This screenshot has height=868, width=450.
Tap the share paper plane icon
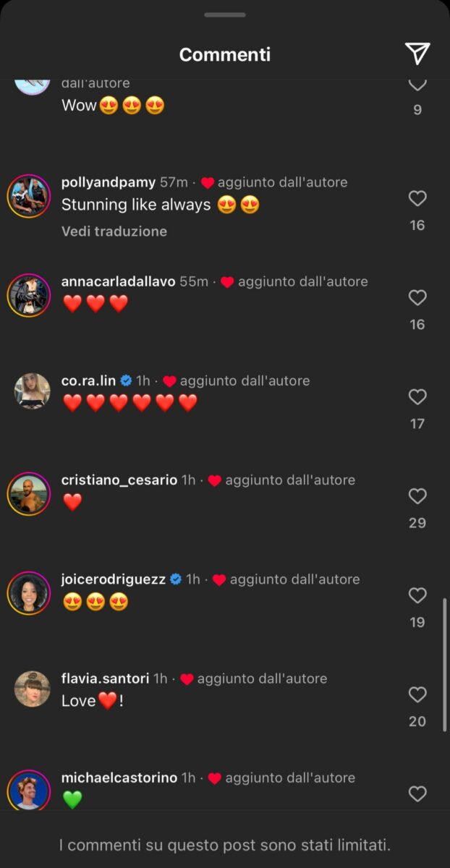click(x=417, y=54)
